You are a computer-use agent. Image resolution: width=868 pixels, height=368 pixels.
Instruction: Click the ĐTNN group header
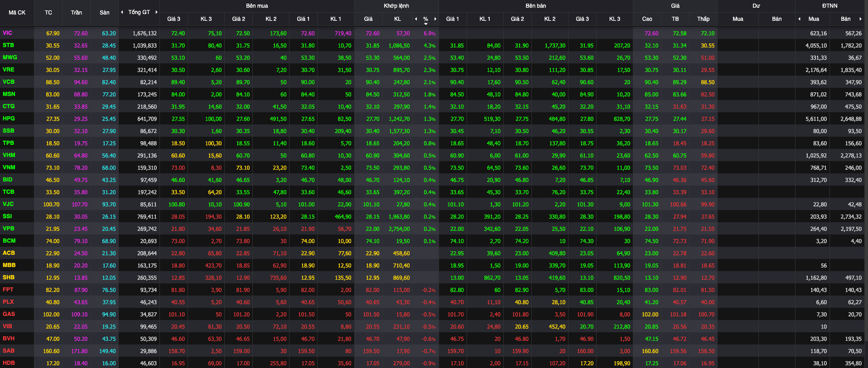(x=830, y=6)
